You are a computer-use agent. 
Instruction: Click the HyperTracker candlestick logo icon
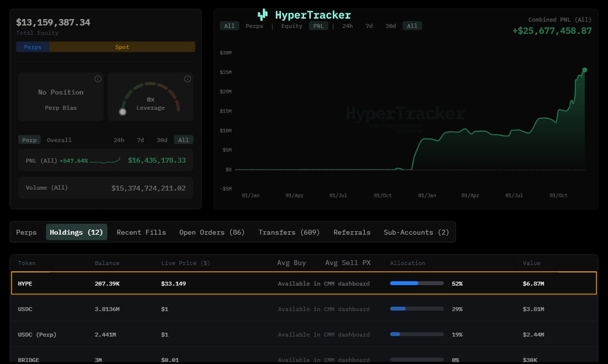pos(262,15)
